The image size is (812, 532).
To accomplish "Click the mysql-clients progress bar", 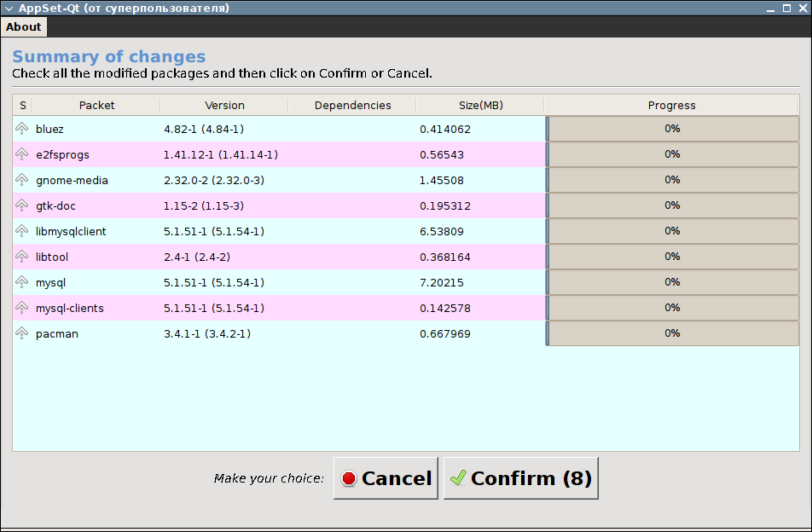I will [x=672, y=308].
